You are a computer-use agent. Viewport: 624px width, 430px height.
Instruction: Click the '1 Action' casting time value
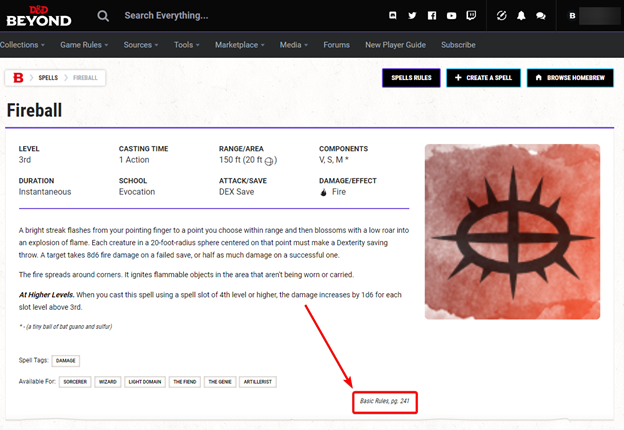pos(134,160)
